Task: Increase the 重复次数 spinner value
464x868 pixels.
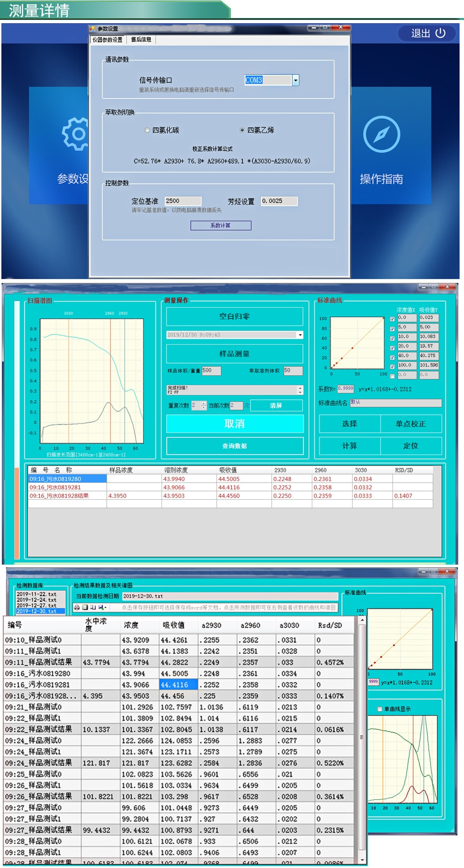Action: 204,403
